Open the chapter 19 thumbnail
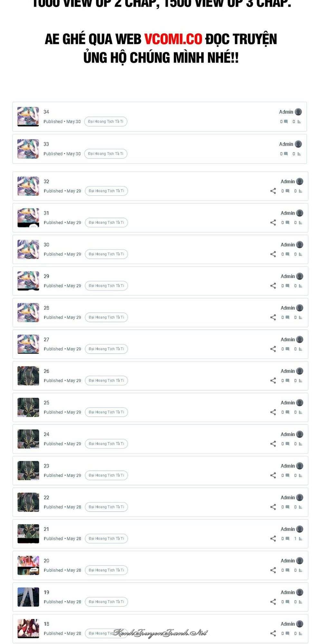Image resolution: width=322 pixels, height=644 pixels. [28, 597]
